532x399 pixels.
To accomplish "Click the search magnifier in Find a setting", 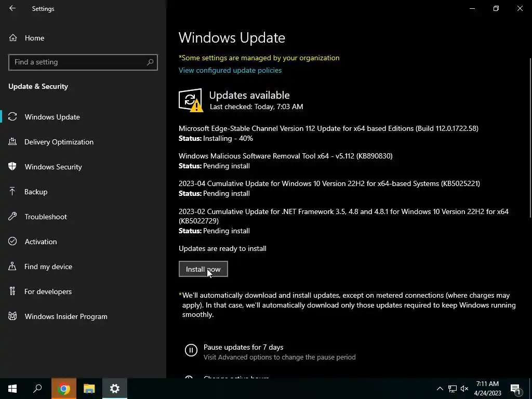I will coord(150,62).
